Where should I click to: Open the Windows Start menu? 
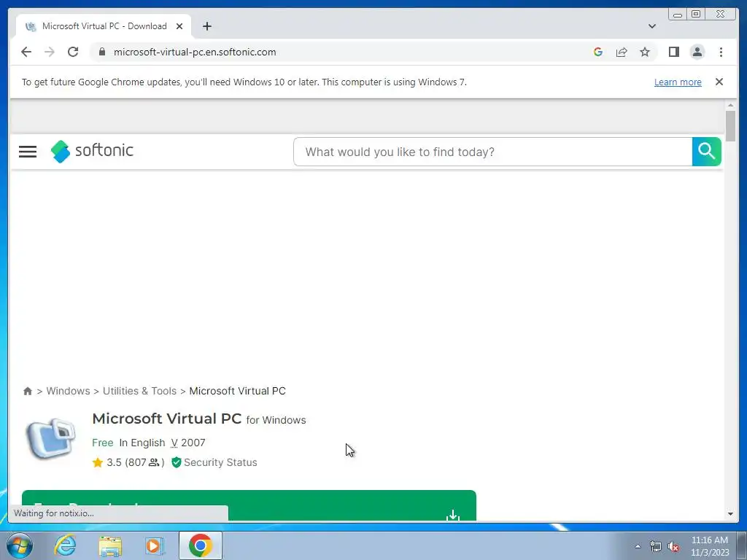point(20,545)
